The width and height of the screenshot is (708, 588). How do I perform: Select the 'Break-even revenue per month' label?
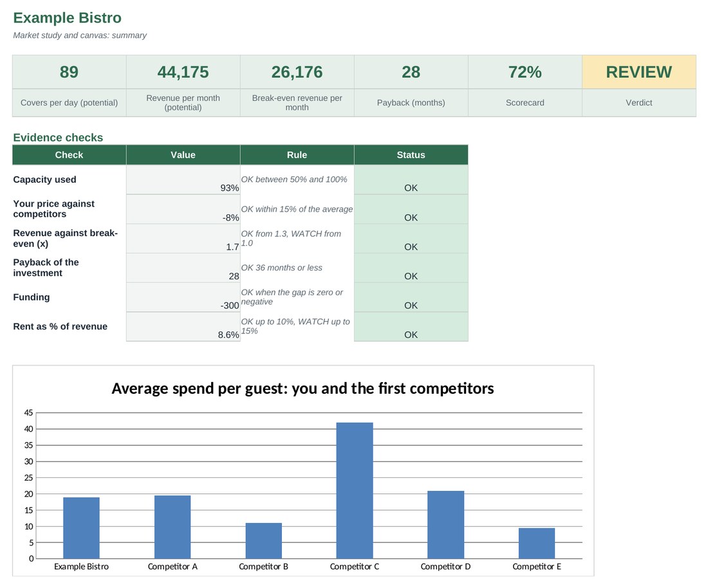[x=297, y=102]
